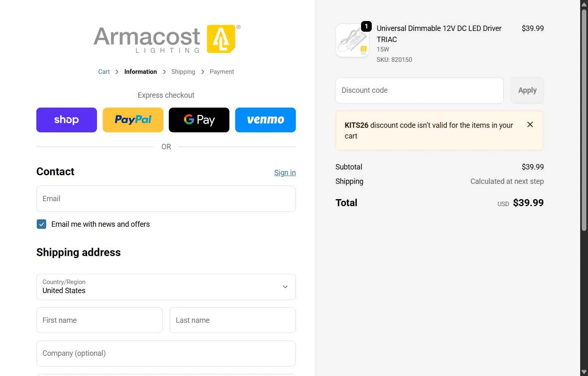This screenshot has width=588, height=376.
Task: Click the Calculated at next step text
Action: 507,181
